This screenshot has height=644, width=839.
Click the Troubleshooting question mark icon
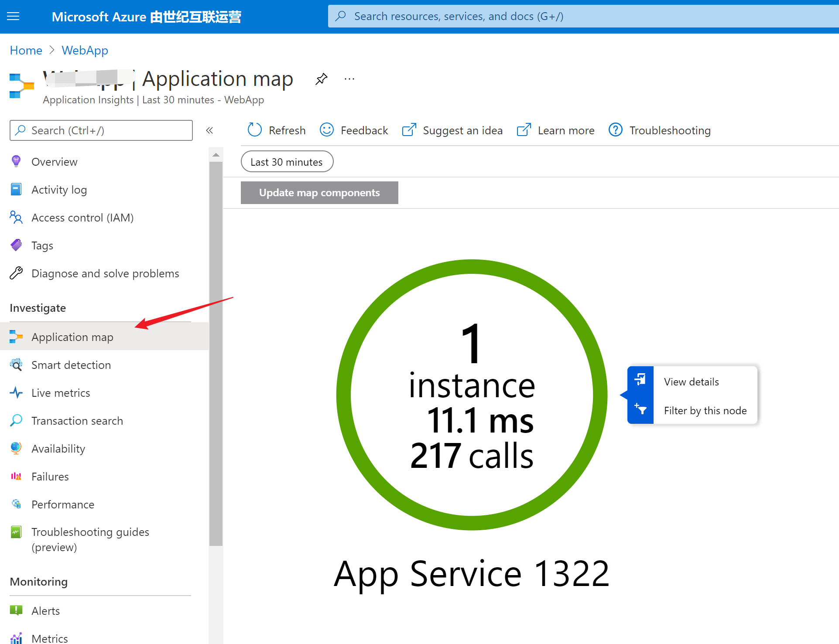(x=615, y=130)
